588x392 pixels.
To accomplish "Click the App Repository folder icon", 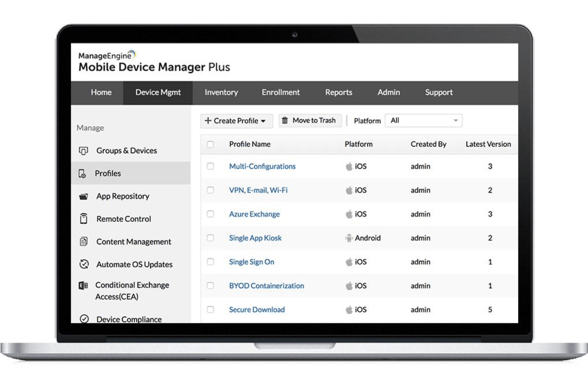I will pos(83,196).
